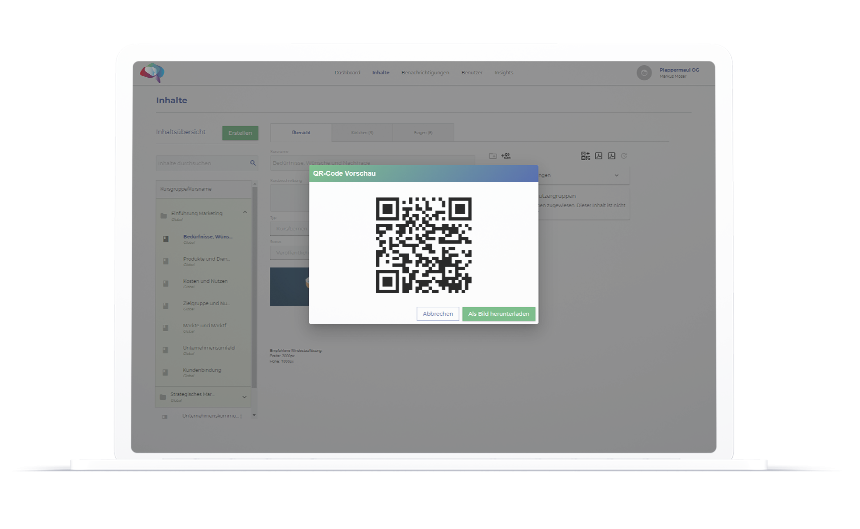Click the 'QR-Code Vorschau' dialog title
Screen dimensions: 860x529
click(x=344, y=173)
